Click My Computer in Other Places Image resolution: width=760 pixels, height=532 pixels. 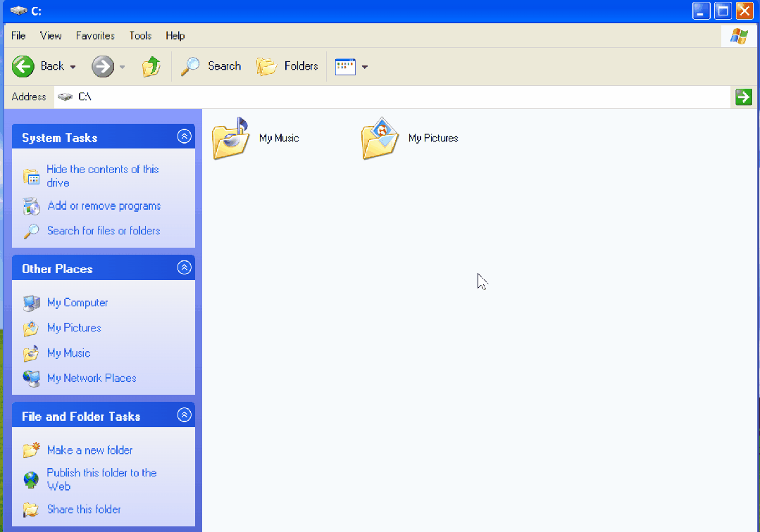pos(77,303)
